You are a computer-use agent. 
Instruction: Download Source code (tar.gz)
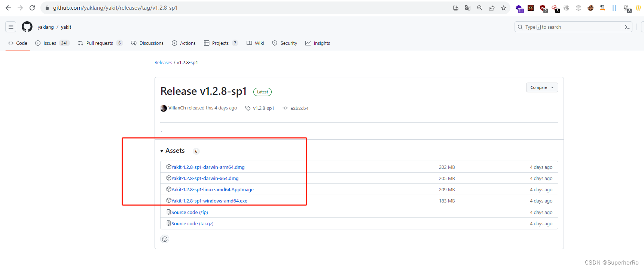coord(192,223)
